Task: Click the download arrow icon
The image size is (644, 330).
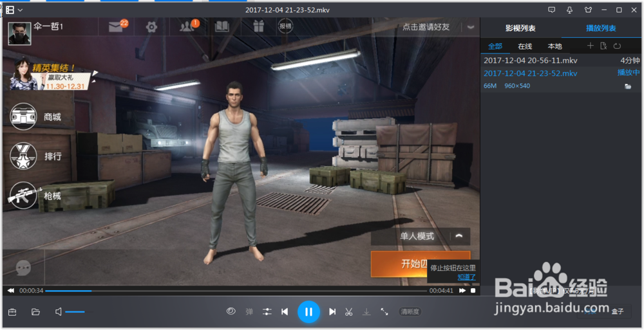Action: pyautogui.click(x=366, y=312)
